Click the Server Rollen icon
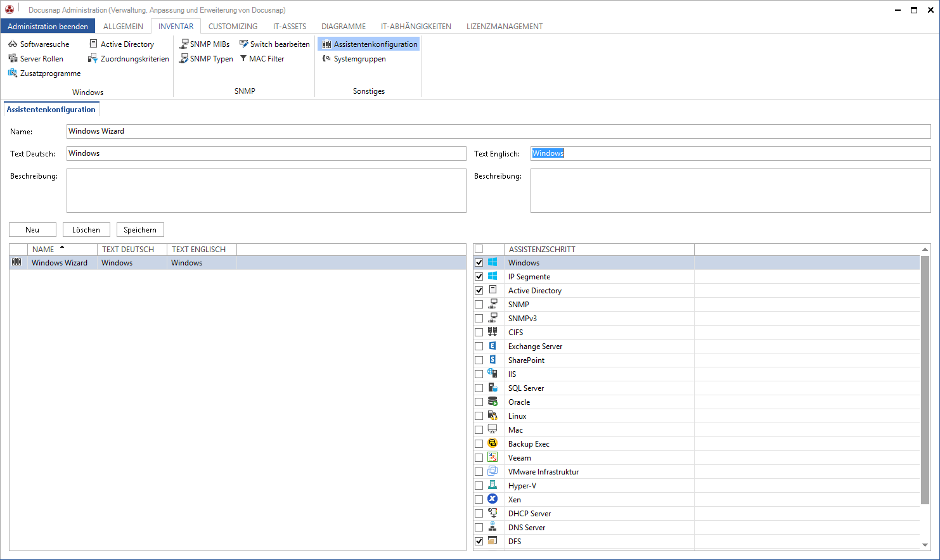The image size is (940, 560). pos(13,58)
